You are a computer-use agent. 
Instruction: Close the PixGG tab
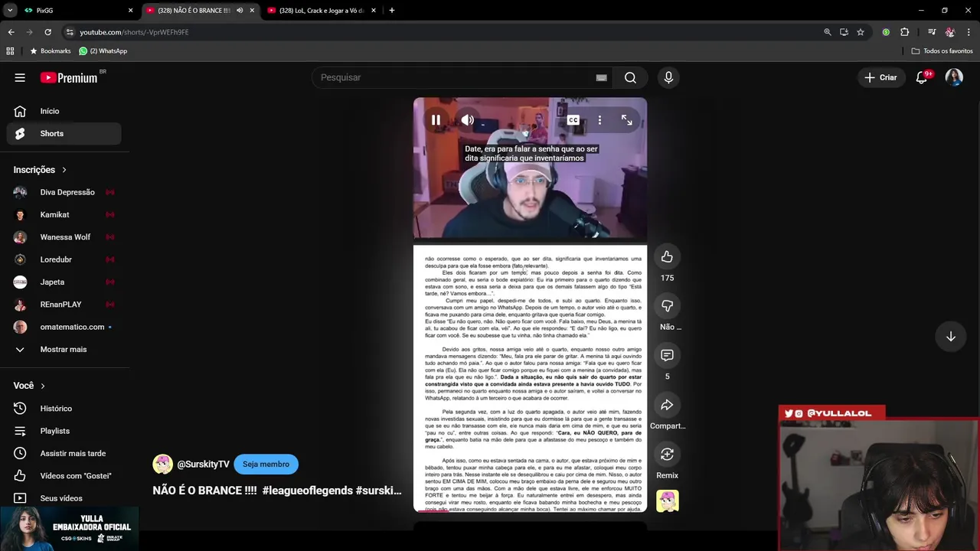[130, 11]
